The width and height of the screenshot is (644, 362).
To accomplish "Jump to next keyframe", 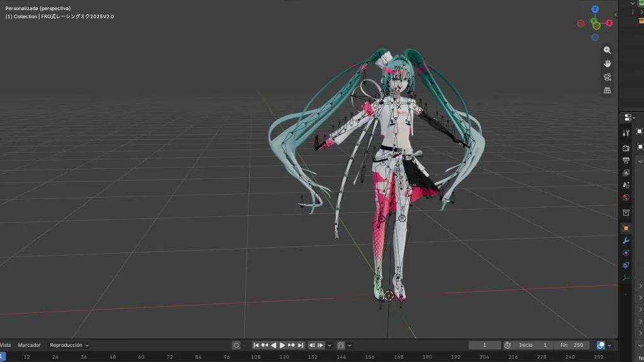I will tap(291, 345).
